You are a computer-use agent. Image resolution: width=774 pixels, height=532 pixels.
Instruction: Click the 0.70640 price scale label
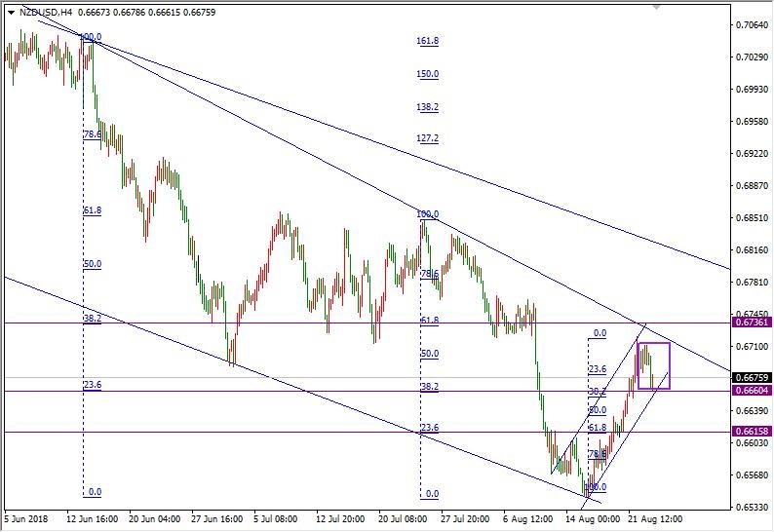click(751, 25)
